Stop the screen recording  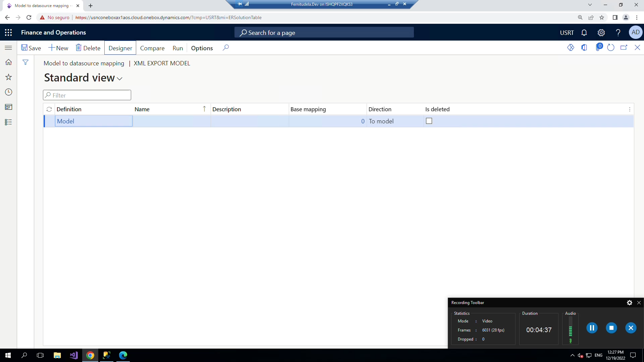point(611,328)
